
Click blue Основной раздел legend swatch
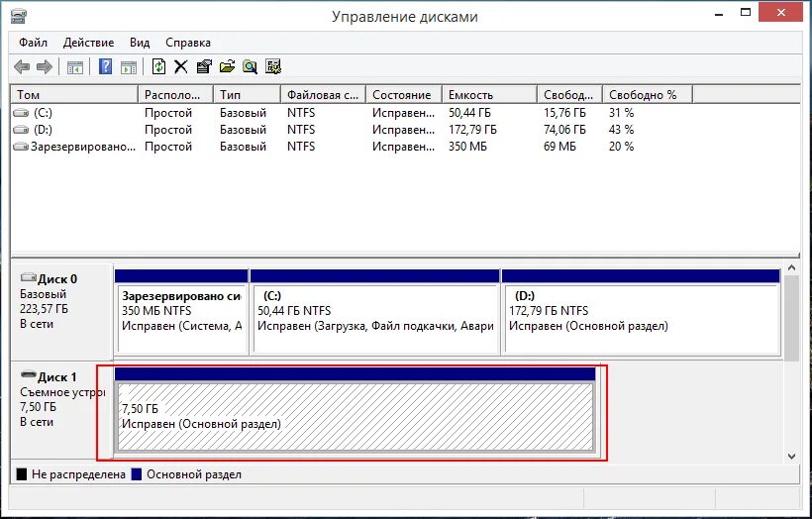coord(137,474)
